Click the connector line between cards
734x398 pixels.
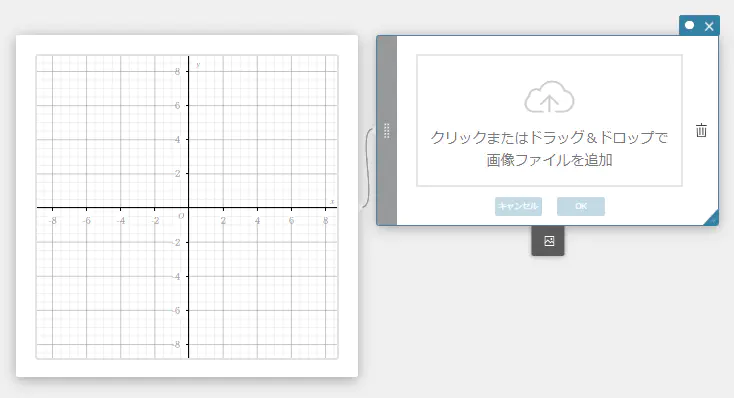pos(367,168)
